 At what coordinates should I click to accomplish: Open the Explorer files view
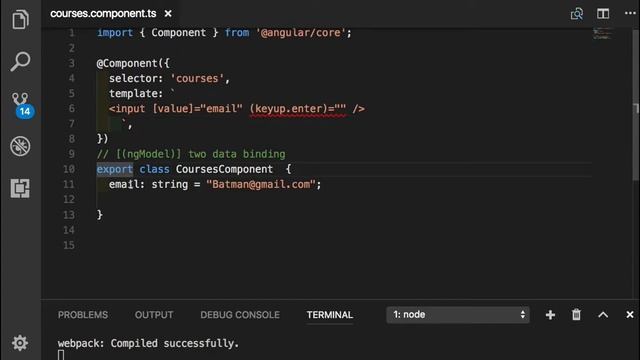coord(20,19)
